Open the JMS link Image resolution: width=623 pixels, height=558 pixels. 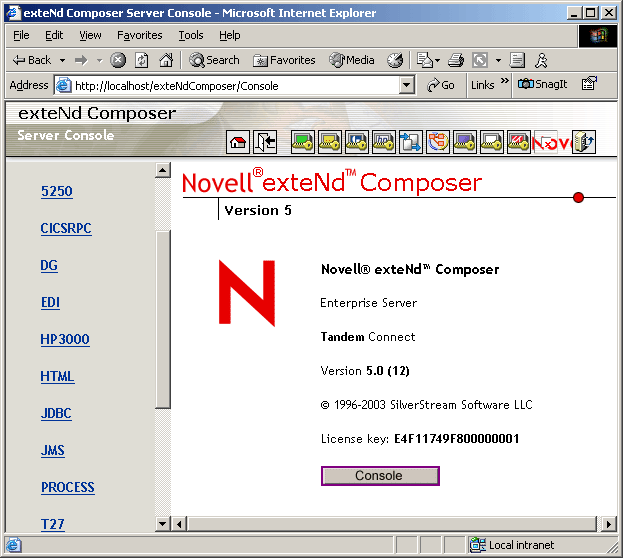click(52, 450)
